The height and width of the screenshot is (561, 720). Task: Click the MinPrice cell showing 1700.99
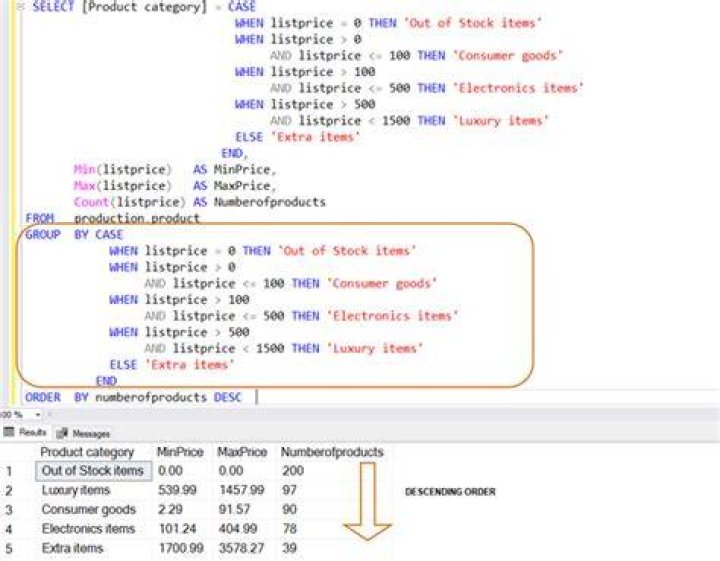(x=181, y=548)
